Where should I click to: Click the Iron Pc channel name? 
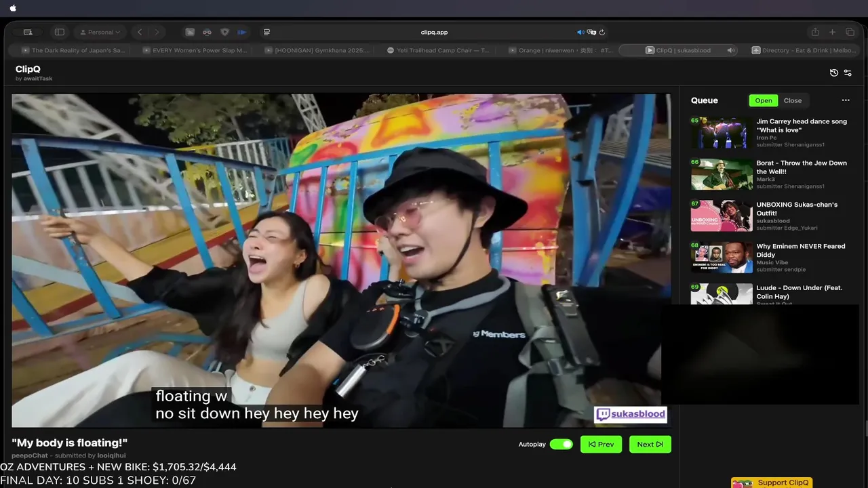(x=767, y=138)
